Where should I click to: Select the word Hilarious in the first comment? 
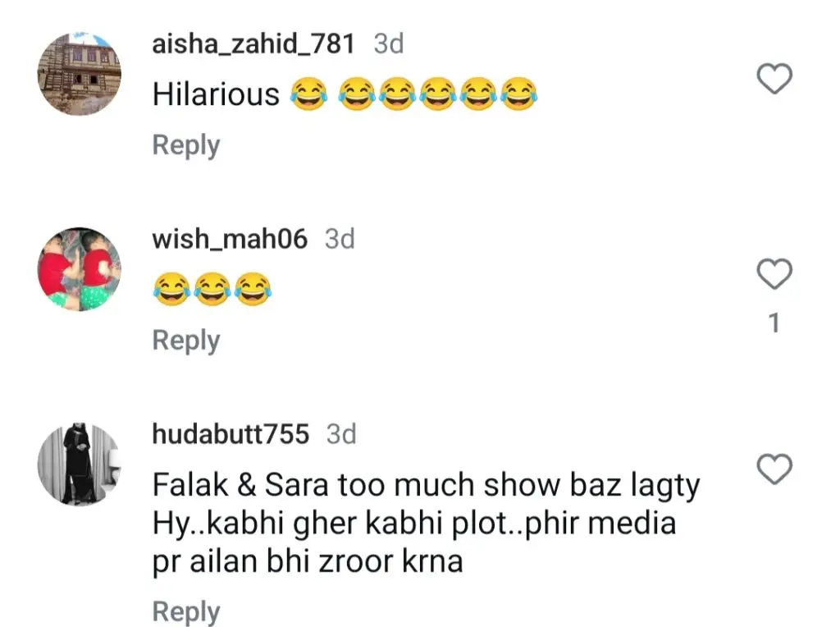216,94
